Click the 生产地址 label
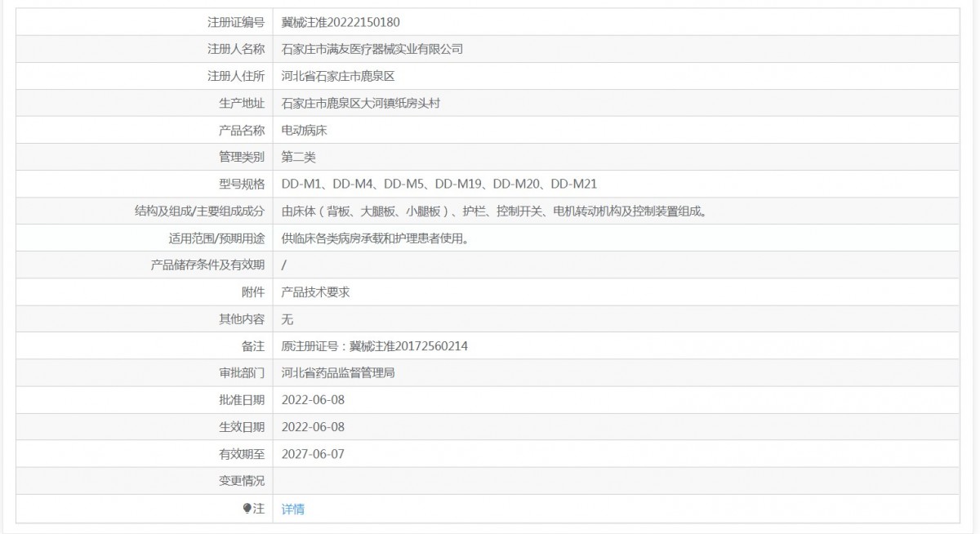Image resolution: width=980 pixels, height=534 pixels. [x=242, y=103]
